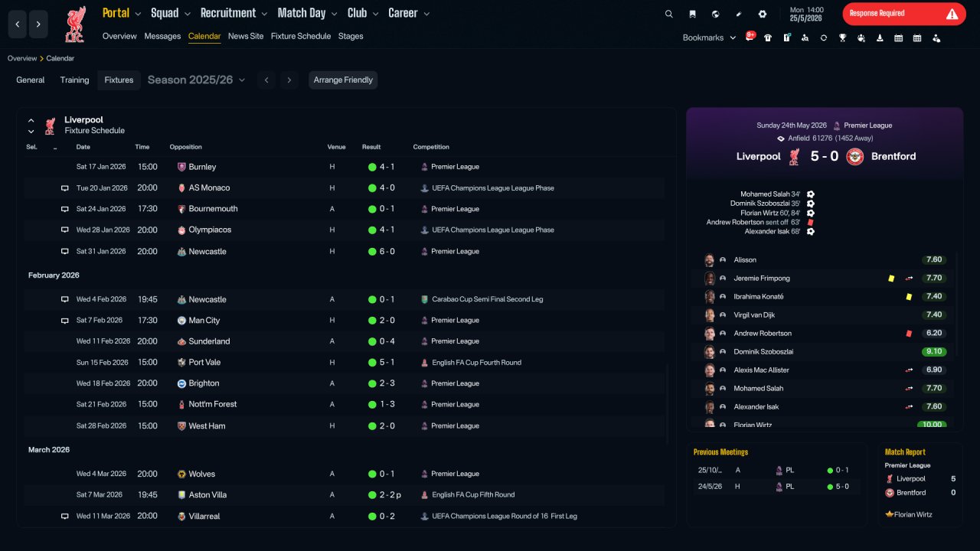Open the world globe icon
Viewport: 980px width, 551px height.
click(x=715, y=14)
